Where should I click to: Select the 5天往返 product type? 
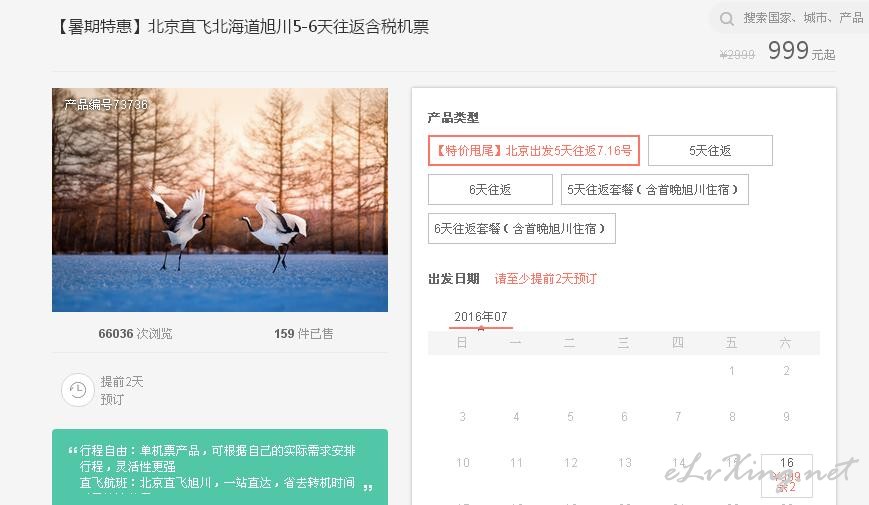tap(710, 150)
